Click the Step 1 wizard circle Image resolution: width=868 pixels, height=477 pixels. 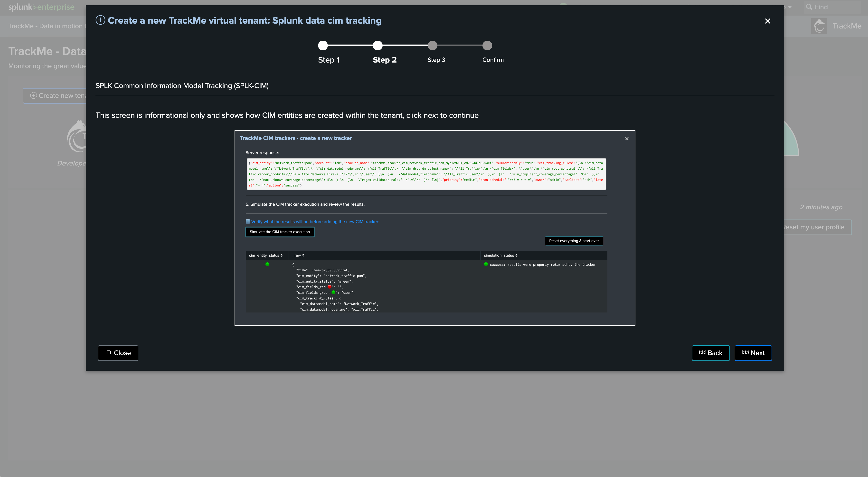(323, 46)
